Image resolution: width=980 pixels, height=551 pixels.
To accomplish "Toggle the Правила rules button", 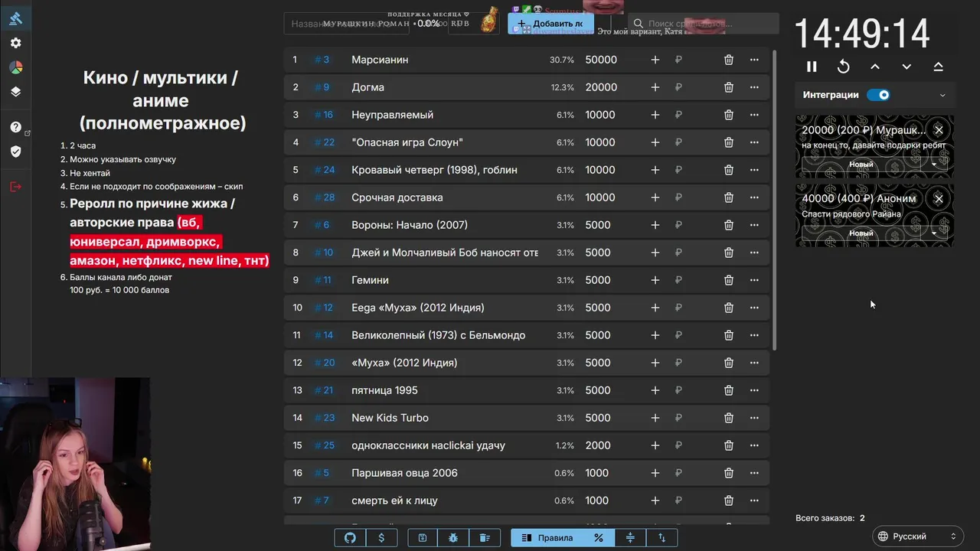I will 547,538.
